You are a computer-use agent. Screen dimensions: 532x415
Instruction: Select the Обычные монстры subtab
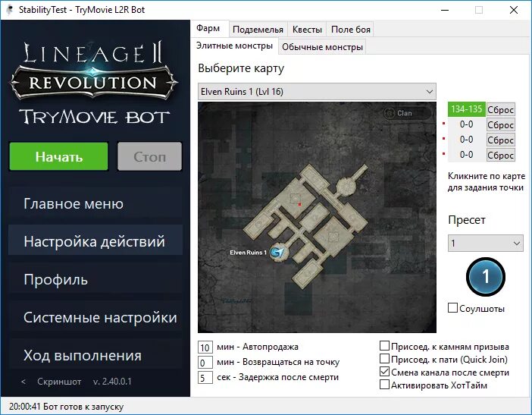322,47
